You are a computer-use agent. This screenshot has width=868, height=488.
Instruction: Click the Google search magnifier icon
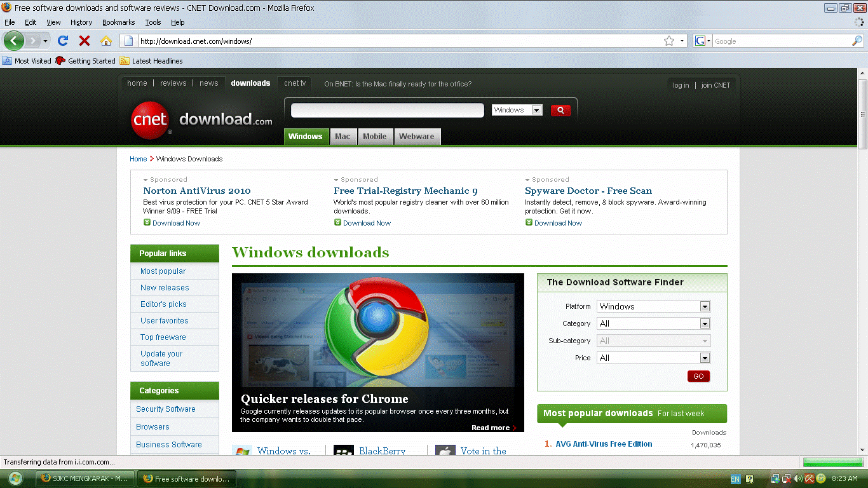(x=857, y=41)
